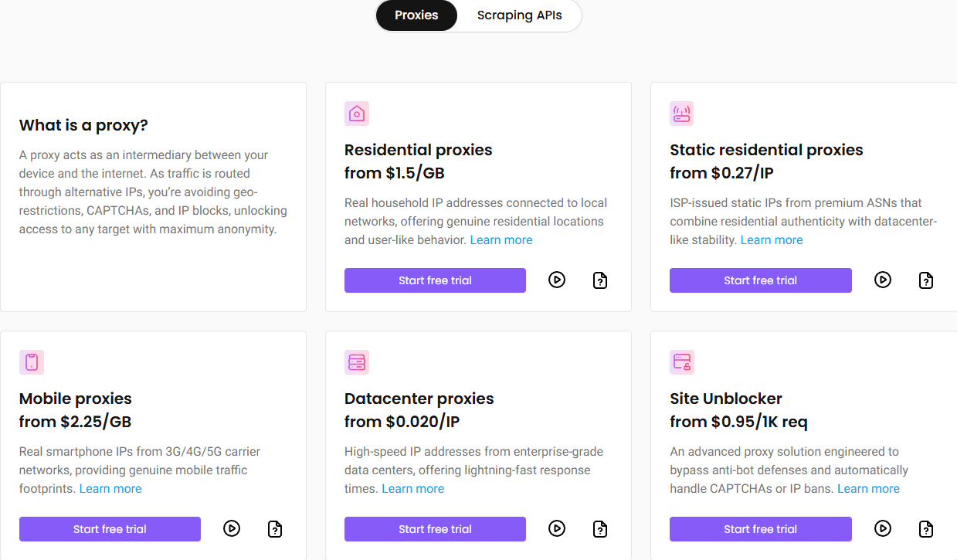Play the Datacenter proxies video
Image resolution: width=957 pixels, height=560 pixels.
tap(557, 529)
